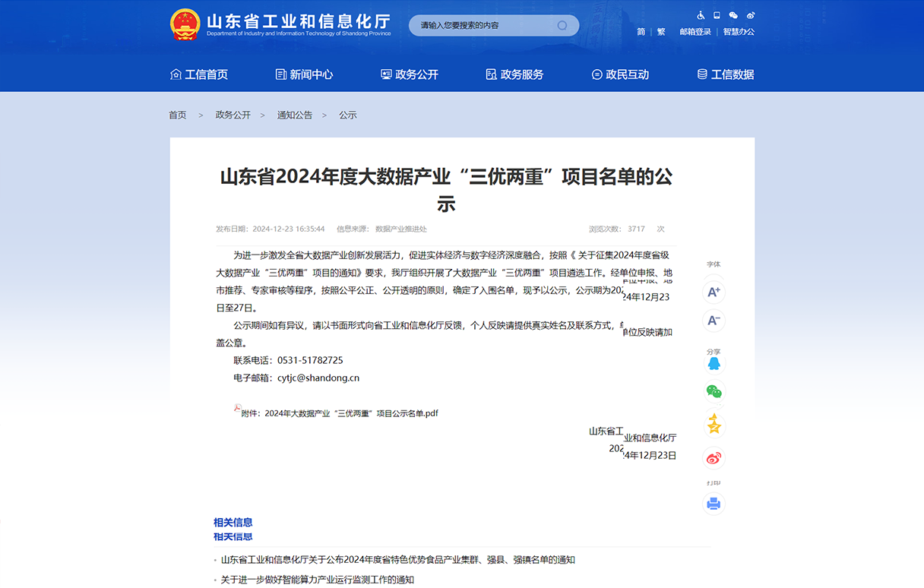Decrease font size with A- button
The image size is (924, 588).
pos(714,321)
